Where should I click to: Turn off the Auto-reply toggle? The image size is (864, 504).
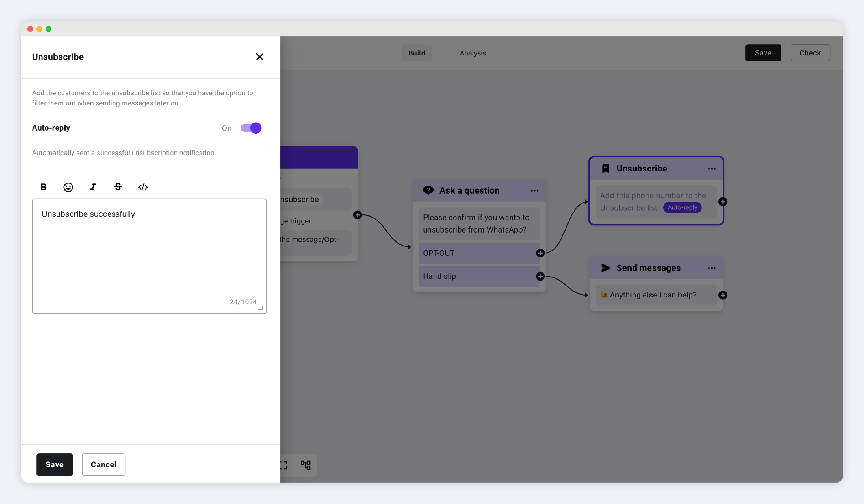tap(251, 128)
